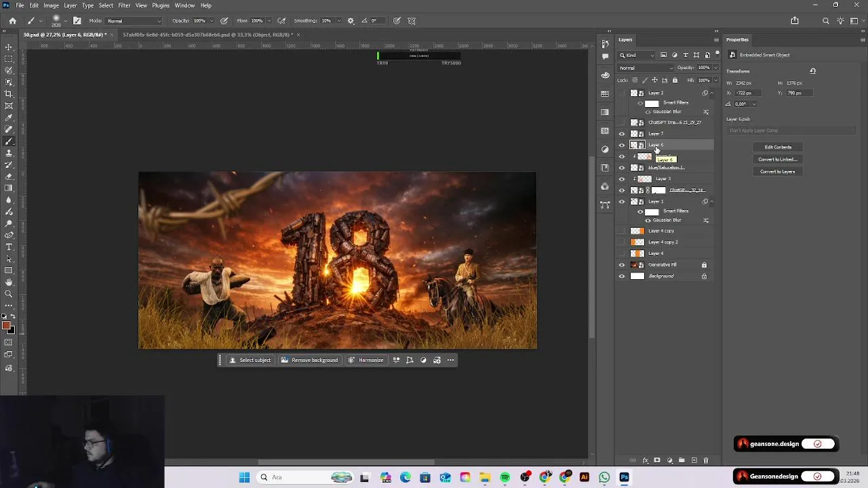Show the Layer 4 copy 2 layer

(622, 242)
